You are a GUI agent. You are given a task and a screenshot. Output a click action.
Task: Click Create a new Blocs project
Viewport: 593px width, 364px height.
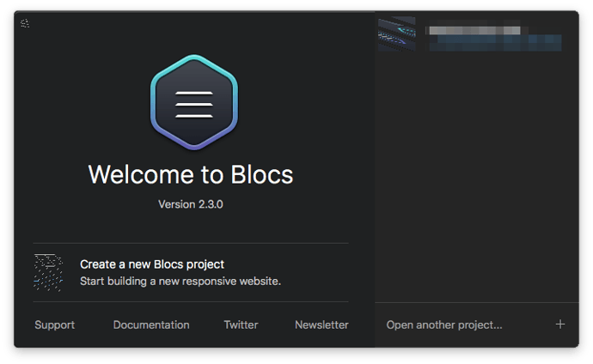click(x=152, y=264)
